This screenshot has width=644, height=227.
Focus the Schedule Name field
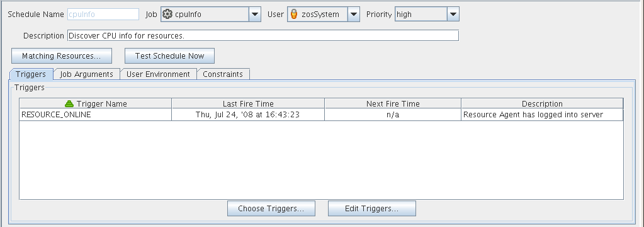[x=103, y=14]
